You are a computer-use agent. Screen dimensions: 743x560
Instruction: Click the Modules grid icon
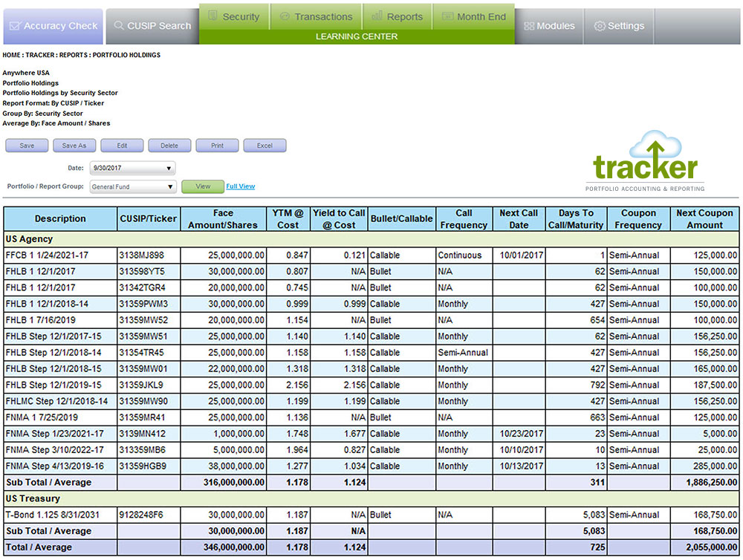(x=529, y=26)
